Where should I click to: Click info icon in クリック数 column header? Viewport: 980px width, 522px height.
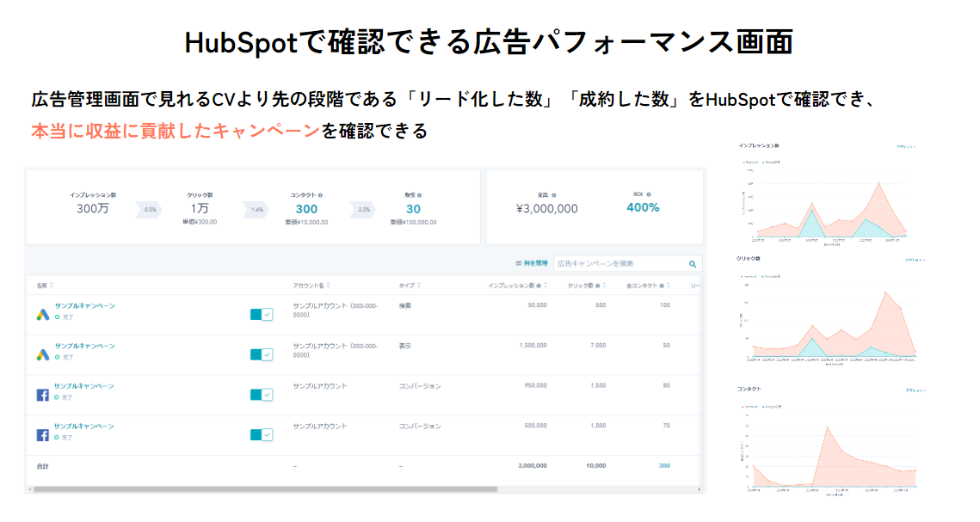[x=597, y=286]
